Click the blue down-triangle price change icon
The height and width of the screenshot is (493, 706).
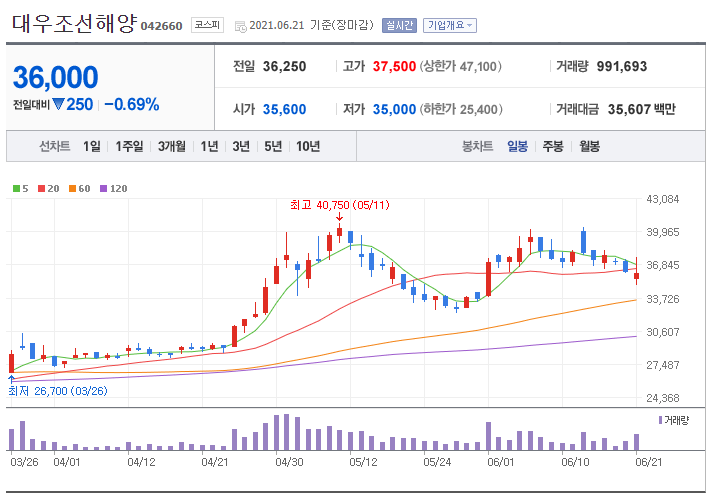[x=59, y=104]
